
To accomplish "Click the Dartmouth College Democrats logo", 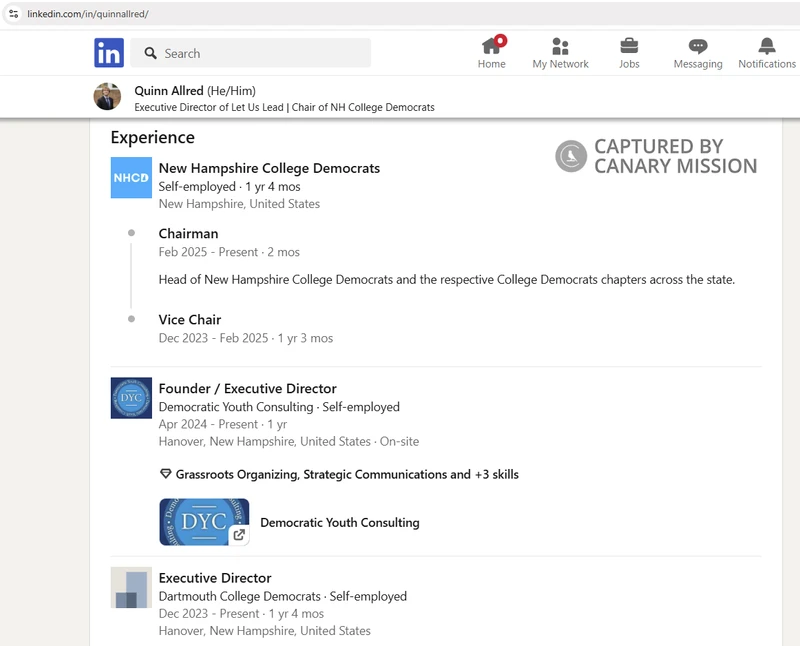I will (x=131, y=588).
